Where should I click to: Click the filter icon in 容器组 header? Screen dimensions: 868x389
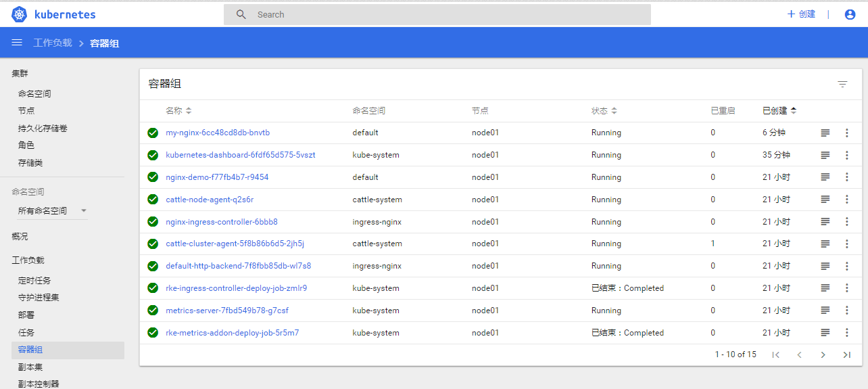click(842, 84)
